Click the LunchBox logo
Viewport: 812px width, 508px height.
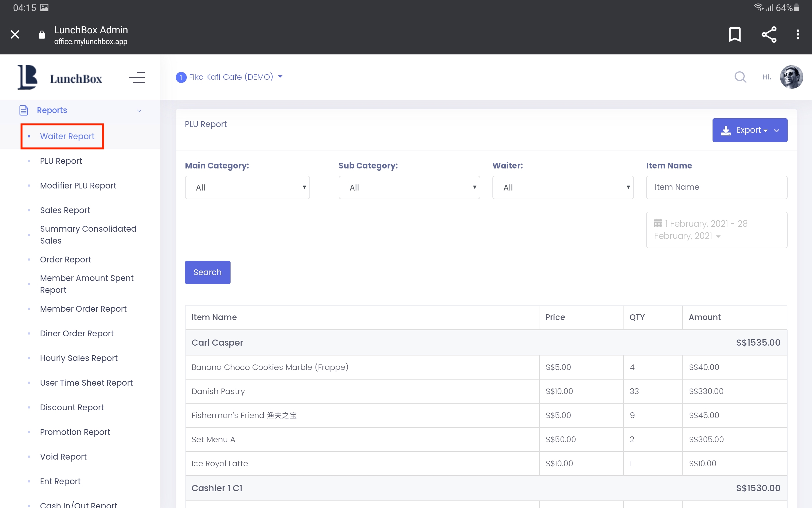click(60, 78)
